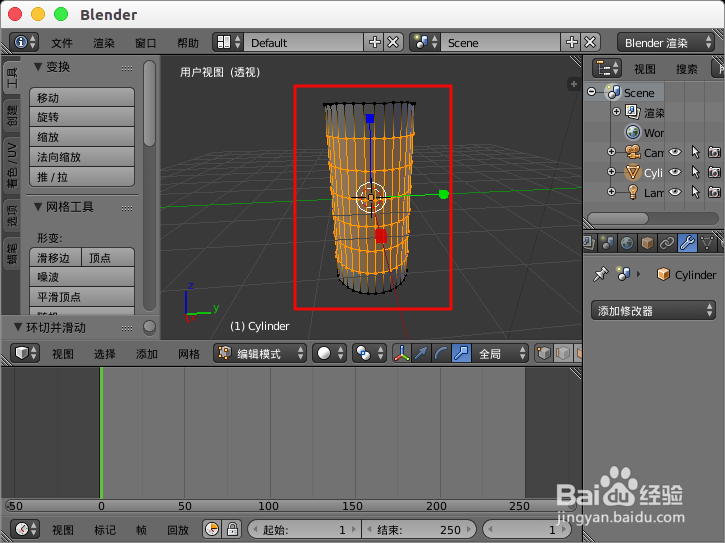Click the 顶点 slide button
The height and width of the screenshot is (543, 725).
click(108, 258)
